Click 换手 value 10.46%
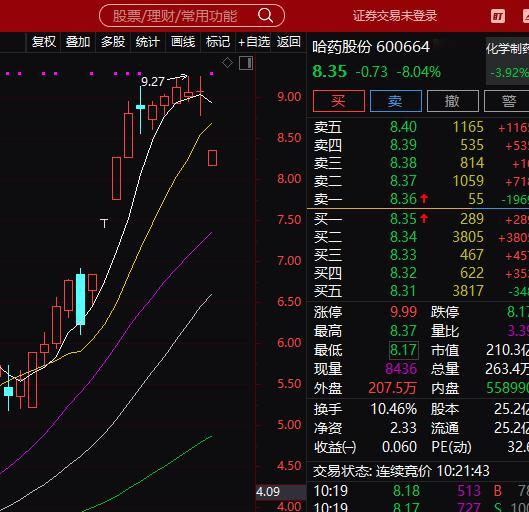 coord(393,409)
